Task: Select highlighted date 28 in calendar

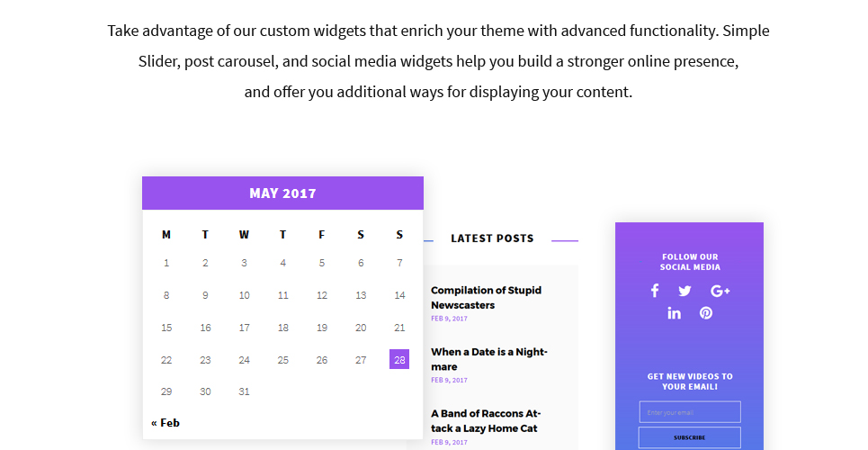Action: point(399,359)
